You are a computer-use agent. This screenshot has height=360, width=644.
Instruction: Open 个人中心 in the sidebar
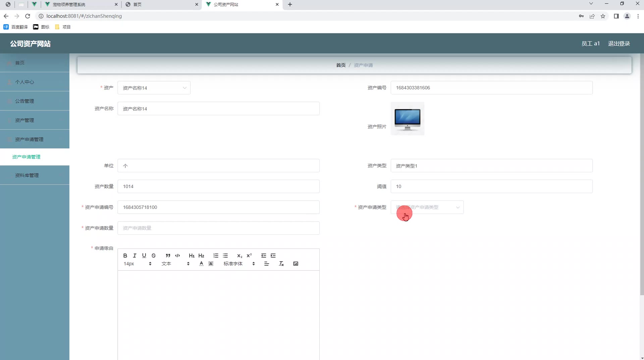(35, 82)
